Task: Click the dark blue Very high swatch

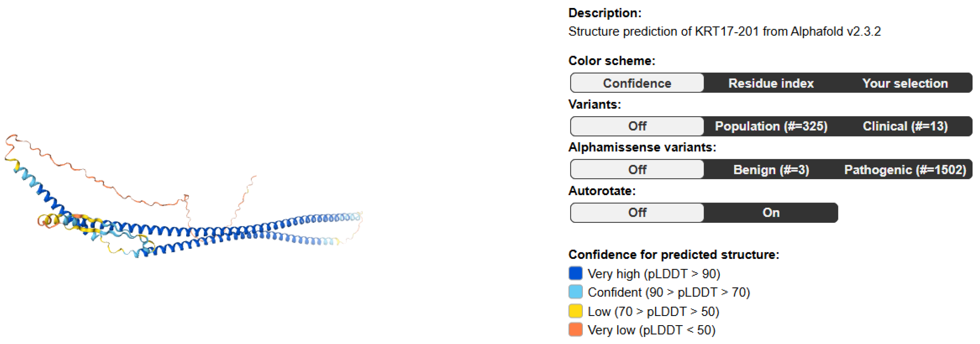Action: coord(575,273)
